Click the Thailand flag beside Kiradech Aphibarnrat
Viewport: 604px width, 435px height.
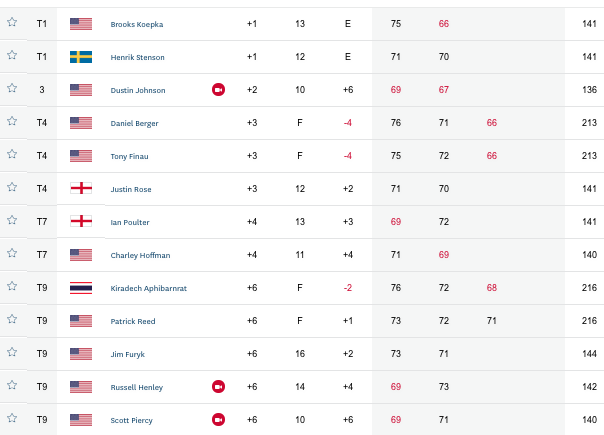[x=81, y=288]
